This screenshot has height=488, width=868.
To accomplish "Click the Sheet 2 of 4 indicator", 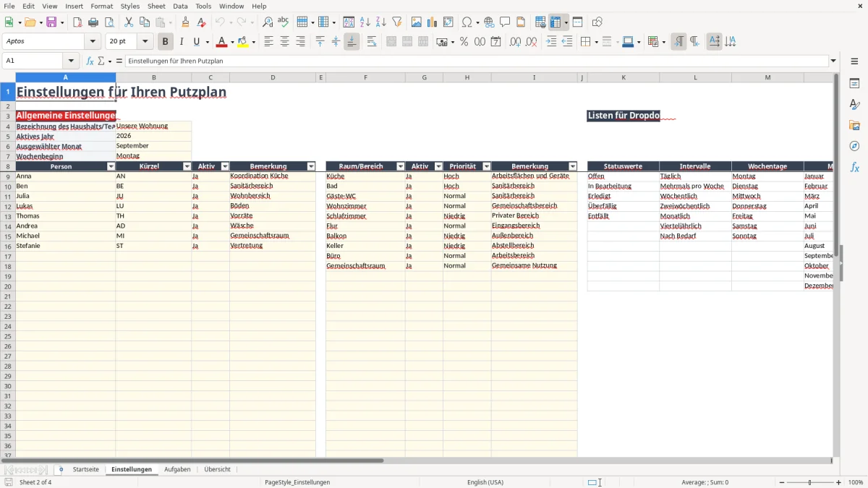I will pos(35,482).
